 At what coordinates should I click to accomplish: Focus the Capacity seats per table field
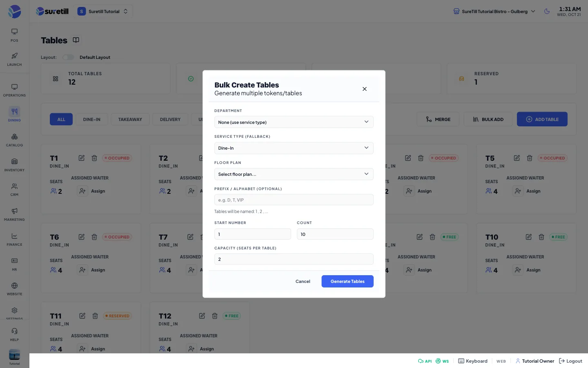coord(294,259)
